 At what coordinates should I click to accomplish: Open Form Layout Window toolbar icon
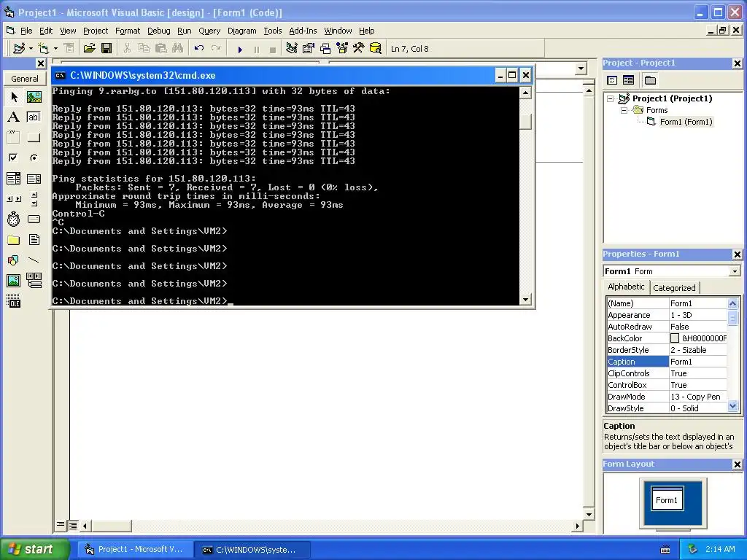[325, 49]
